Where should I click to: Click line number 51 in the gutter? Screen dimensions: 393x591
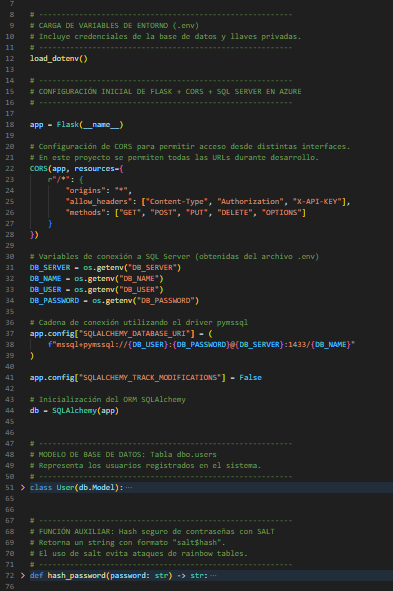pyautogui.click(x=10, y=487)
